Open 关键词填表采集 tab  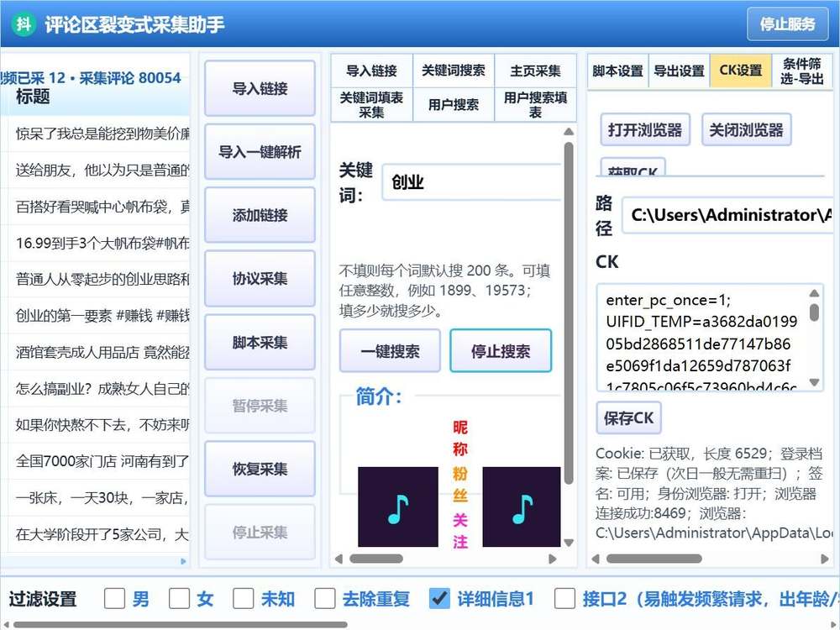click(x=372, y=105)
